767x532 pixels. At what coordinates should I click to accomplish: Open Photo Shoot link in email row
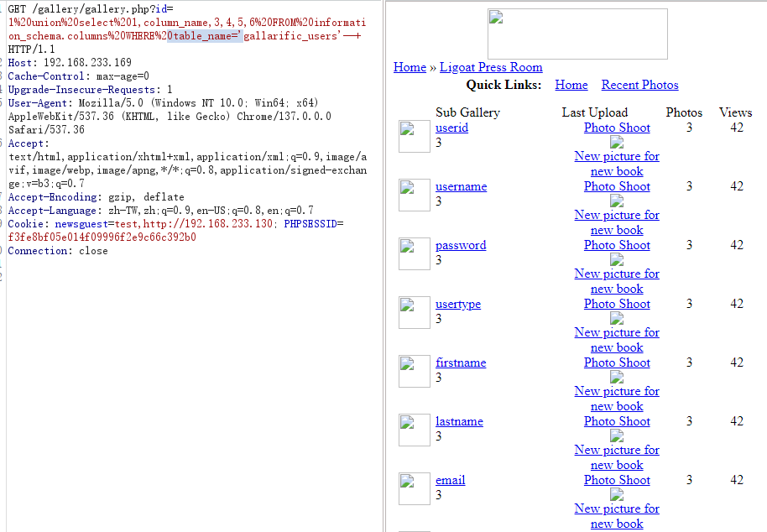[x=616, y=480]
